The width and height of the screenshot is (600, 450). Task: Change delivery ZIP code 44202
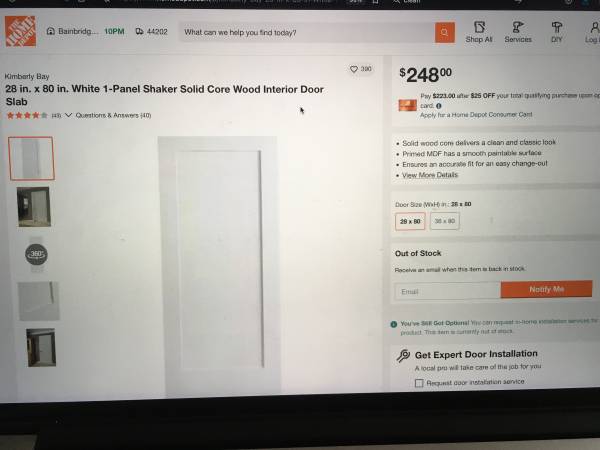pos(152,31)
